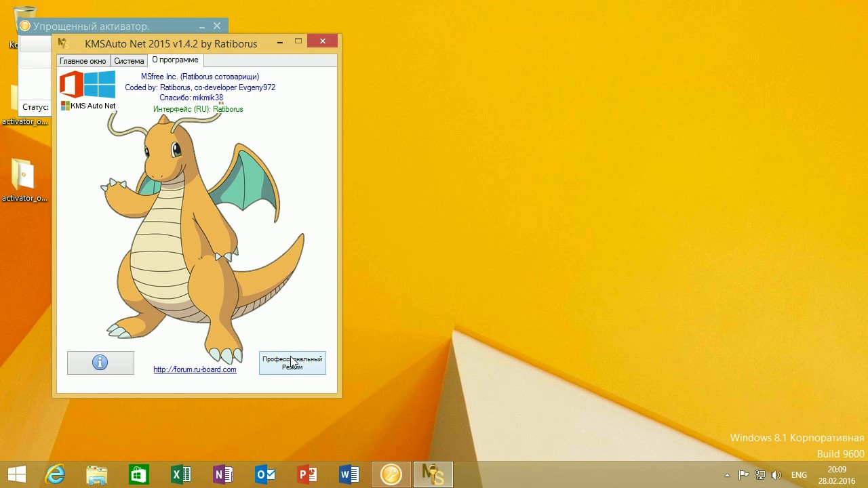Viewport: 868px width, 488px height.
Task: Click the orange Office logo image
Action: tap(72, 85)
